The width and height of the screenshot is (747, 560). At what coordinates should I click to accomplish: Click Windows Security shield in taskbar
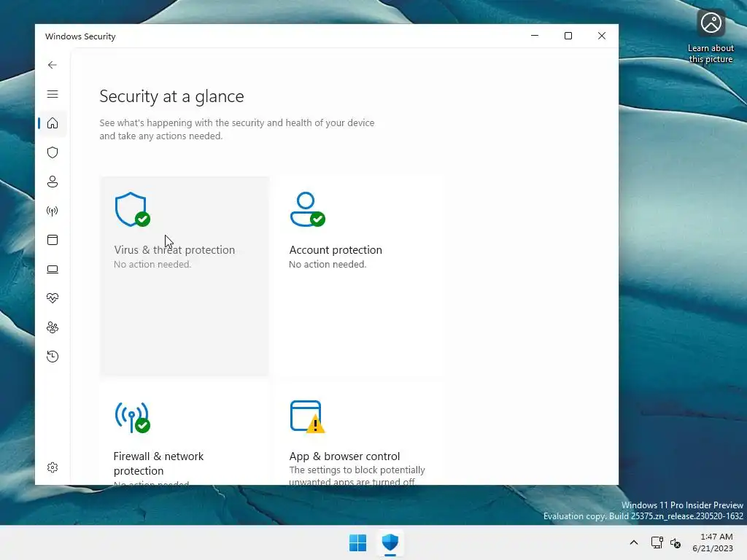pyautogui.click(x=390, y=542)
